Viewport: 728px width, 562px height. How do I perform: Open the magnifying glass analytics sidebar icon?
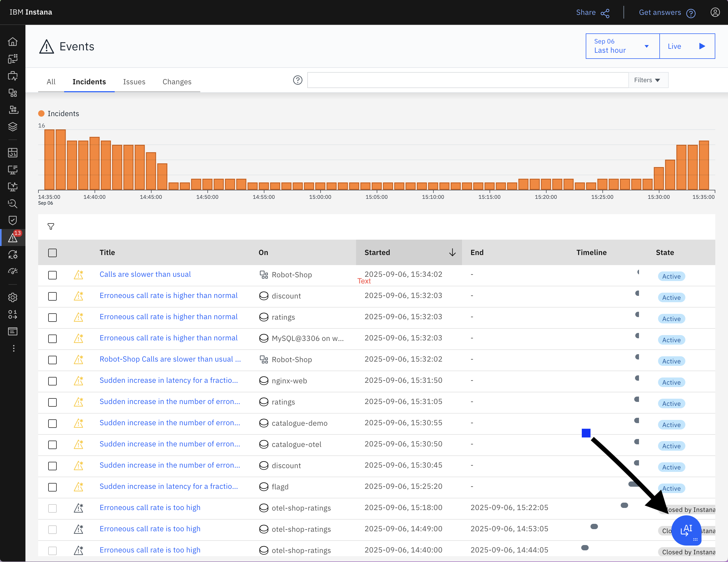click(x=13, y=204)
